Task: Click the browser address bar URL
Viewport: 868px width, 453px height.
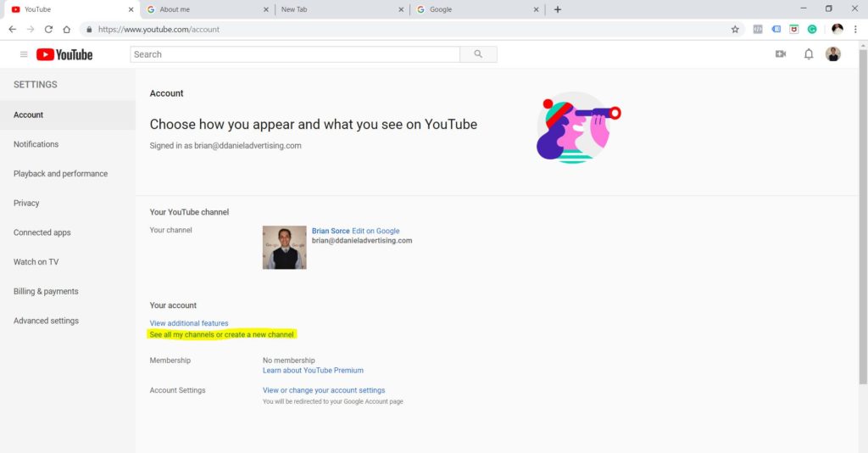Action: click(x=159, y=30)
